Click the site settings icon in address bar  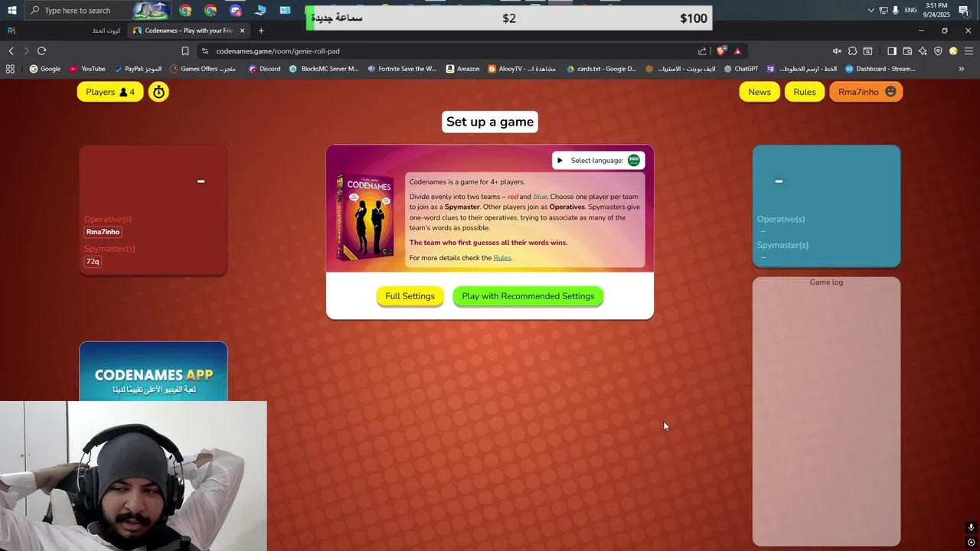[x=205, y=51]
